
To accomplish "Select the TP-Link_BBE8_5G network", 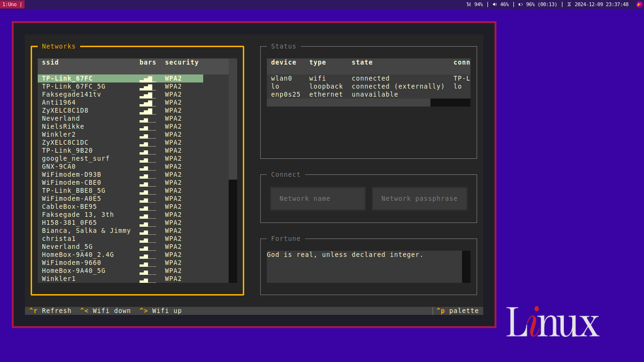I will click(120, 190).
